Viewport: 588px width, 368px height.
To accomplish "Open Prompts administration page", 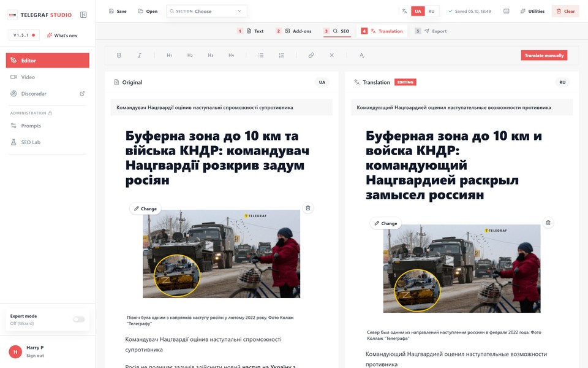I will click(48, 126).
